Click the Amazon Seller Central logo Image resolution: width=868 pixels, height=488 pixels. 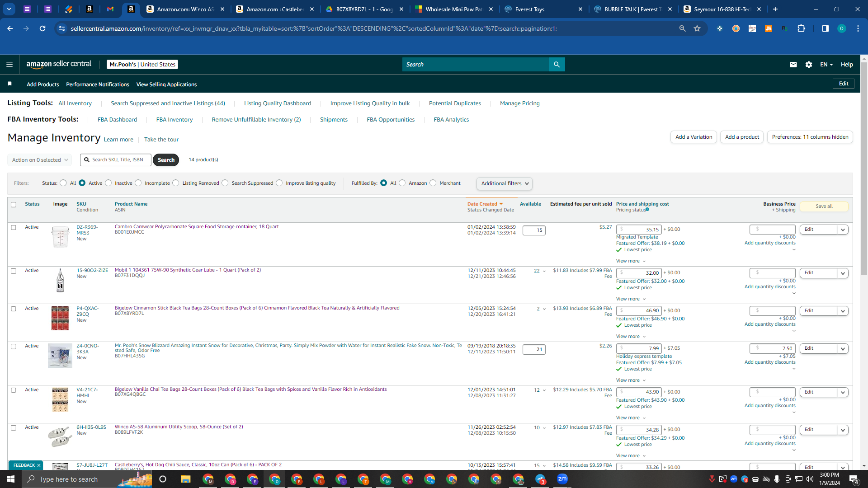tap(59, 64)
